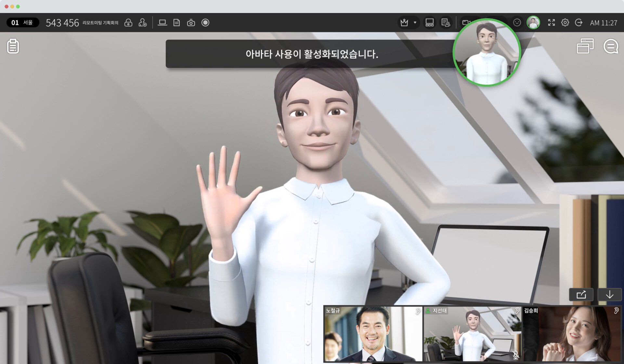Screen dimensions: 624x364
Task: Leave the meeting via exit button
Action: pyautogui.click(x=579, y=22)
